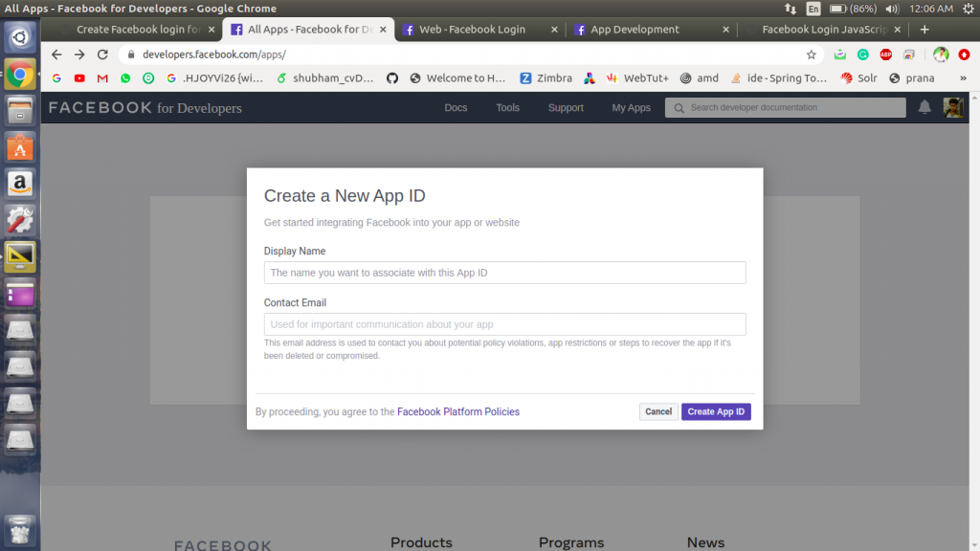980x551 pixels.
Task: Open the My Apps menu
Action: click(631, 107)
